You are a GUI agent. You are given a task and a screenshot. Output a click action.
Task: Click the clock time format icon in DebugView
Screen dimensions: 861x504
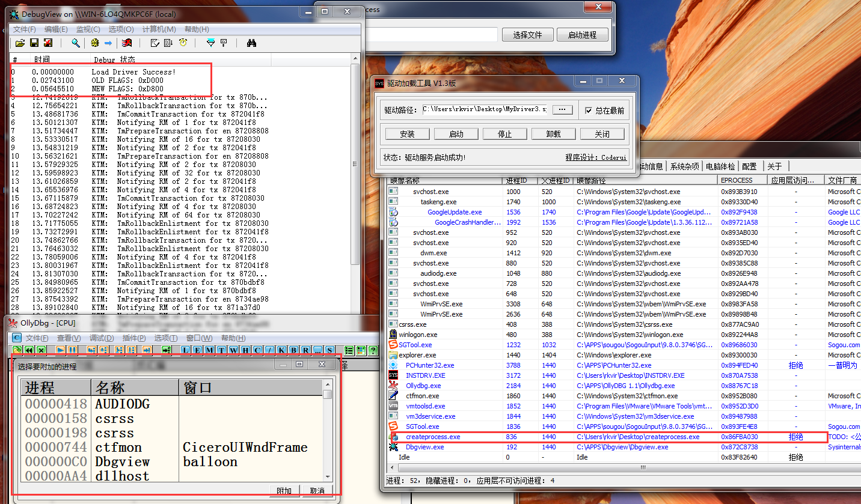pos(183,43)
